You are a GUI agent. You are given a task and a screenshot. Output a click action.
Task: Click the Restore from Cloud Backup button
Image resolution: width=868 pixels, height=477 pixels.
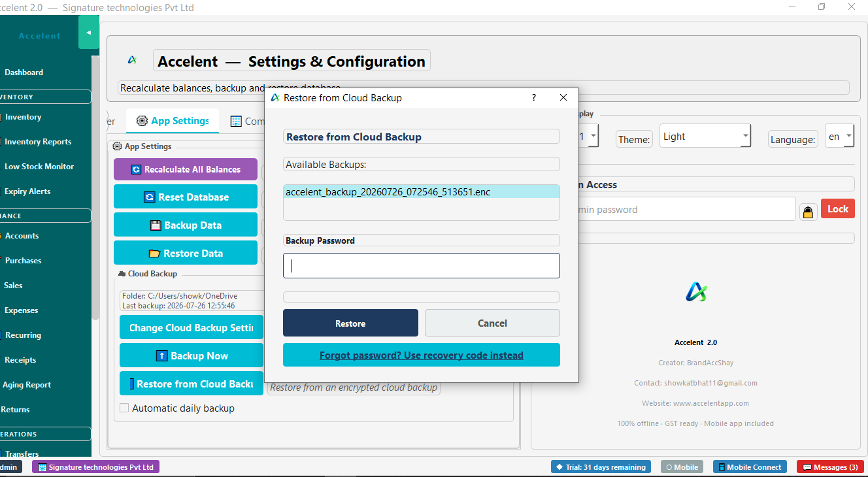pyautogui.click(x=192, y=384)
